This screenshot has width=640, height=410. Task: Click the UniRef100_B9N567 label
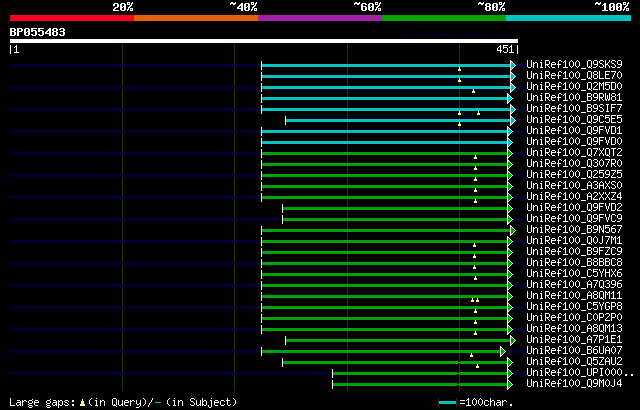(574, 230)
